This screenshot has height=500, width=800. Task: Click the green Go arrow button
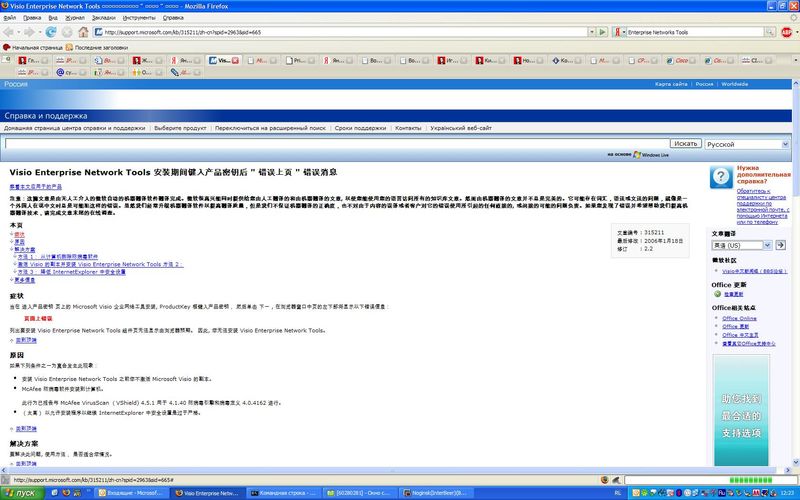click(602, 32)
